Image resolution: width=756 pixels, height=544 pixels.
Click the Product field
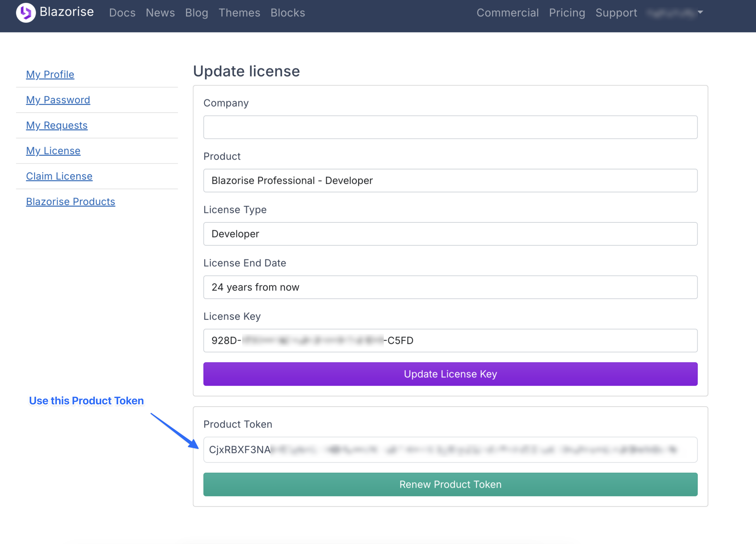(x=450, y=181)
